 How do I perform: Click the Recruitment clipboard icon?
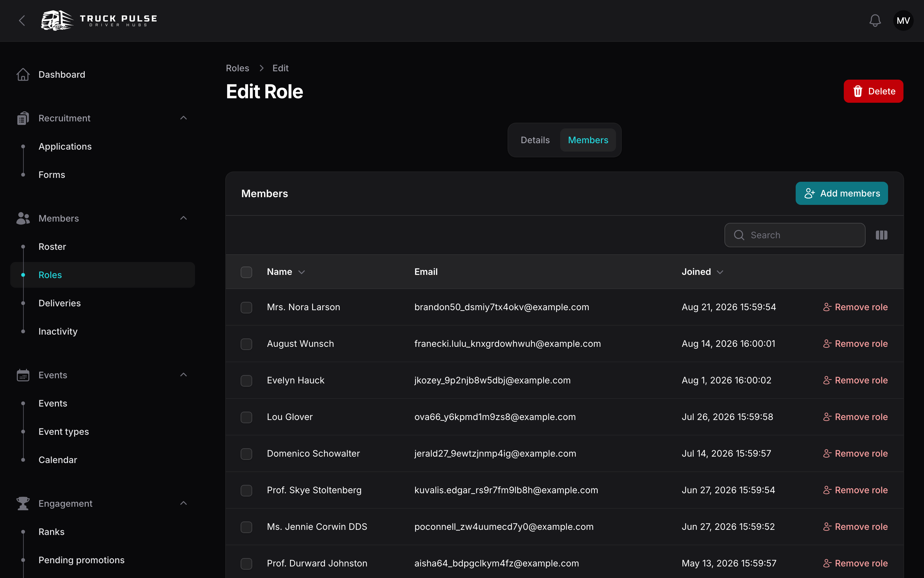point(23,118)
